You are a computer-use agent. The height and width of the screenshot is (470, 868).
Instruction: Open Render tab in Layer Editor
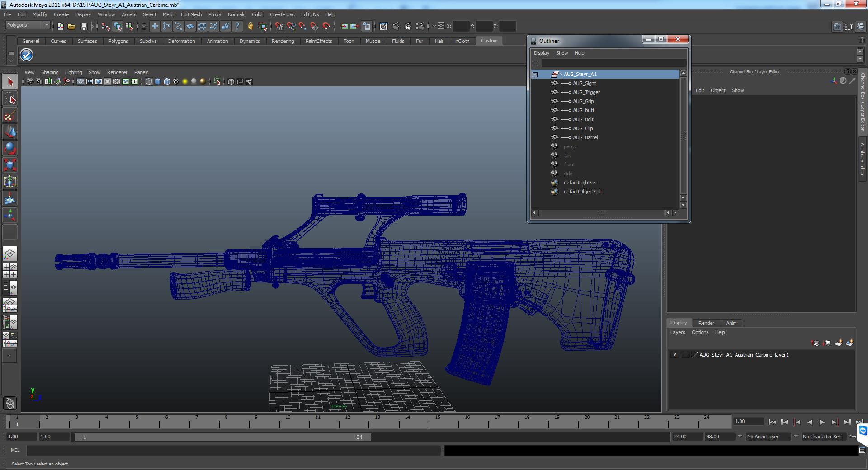(706, 323)
